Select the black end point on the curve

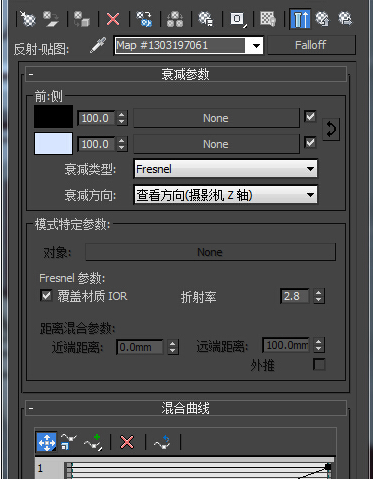(x=328, y=466)
